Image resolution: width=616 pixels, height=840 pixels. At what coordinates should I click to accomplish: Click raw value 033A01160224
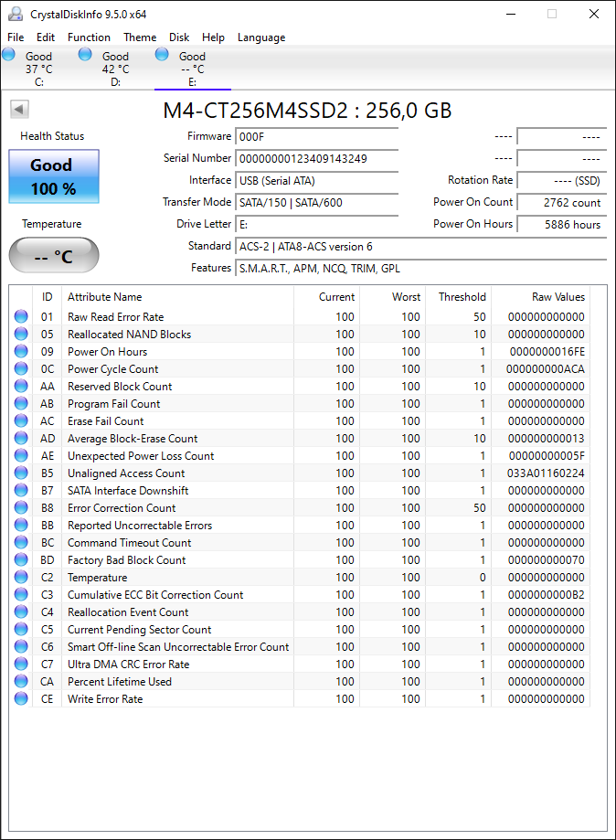[546, 473]
